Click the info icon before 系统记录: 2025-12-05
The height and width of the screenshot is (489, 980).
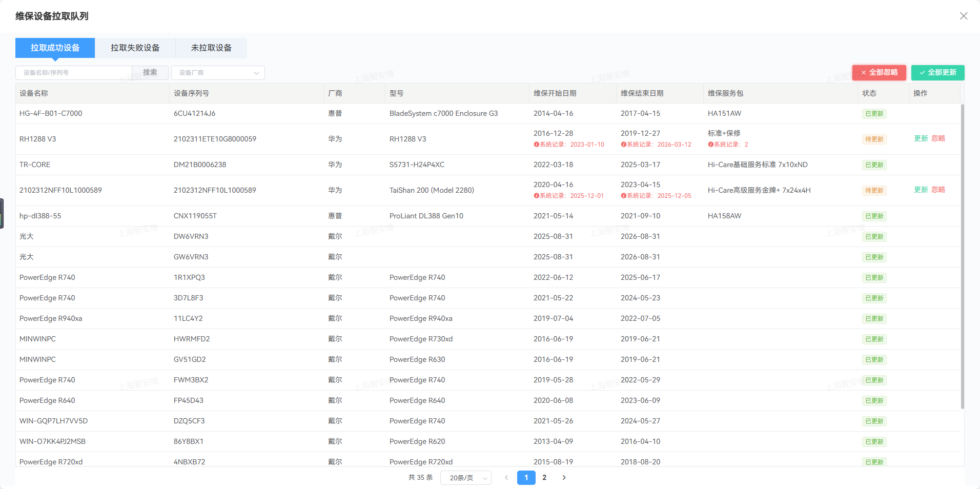(x=623, y=196)
